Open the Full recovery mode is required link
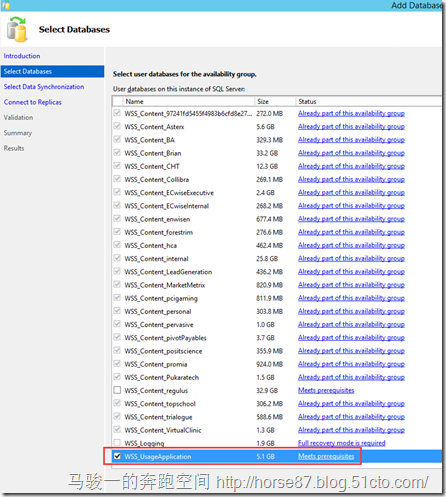The image size is (446, 497). pyautogui.click(x=342, y=443)
